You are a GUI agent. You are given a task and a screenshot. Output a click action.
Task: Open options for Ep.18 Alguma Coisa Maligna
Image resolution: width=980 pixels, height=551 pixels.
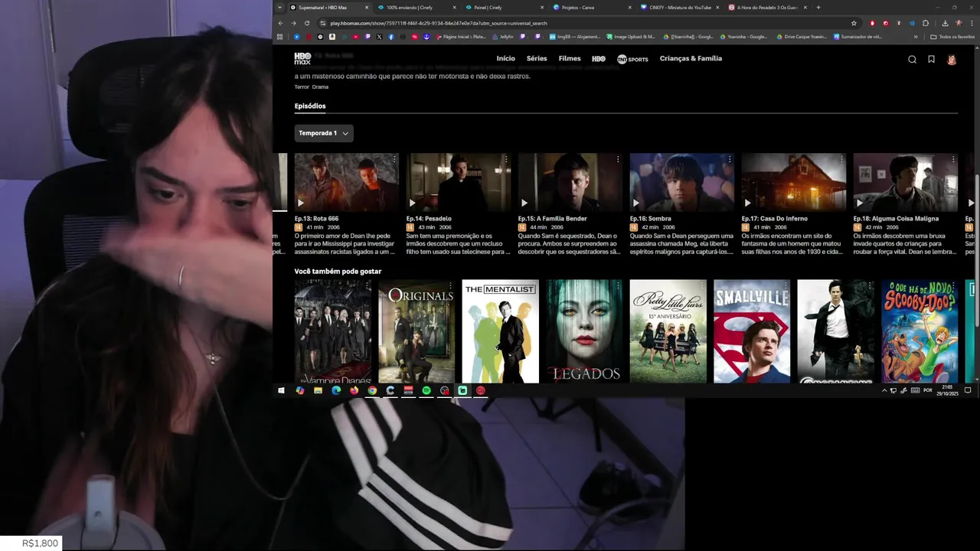[x=953, y=159]
